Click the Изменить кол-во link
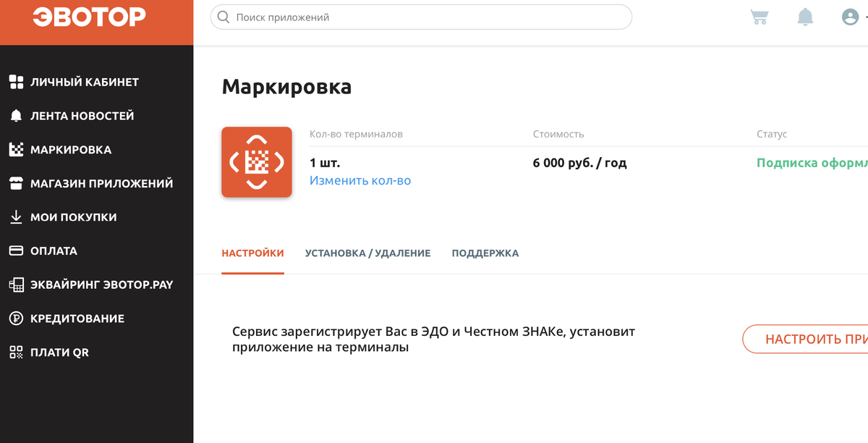The height and width of the screenshot is (443, 868). [x=360, y=180]
